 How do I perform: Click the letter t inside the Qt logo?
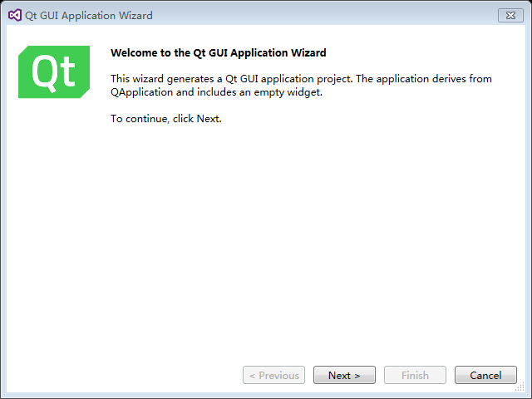(x=67, y=71)
